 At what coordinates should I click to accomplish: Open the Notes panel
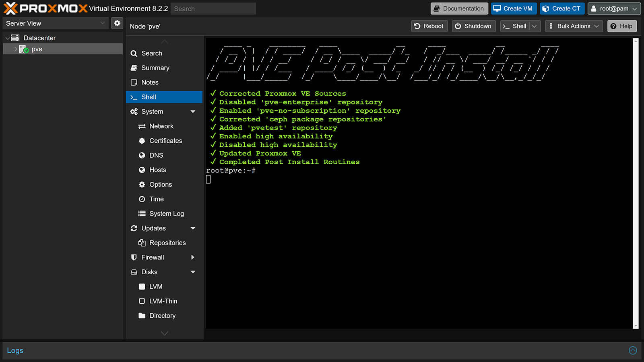click(x=149, y=82)
